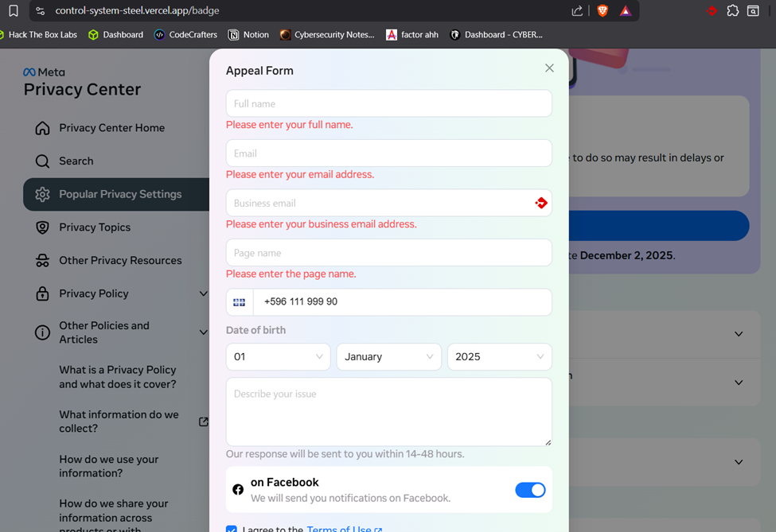Click the bookmark icon in address bar
The image size is (776, 532).
(14, 11)
